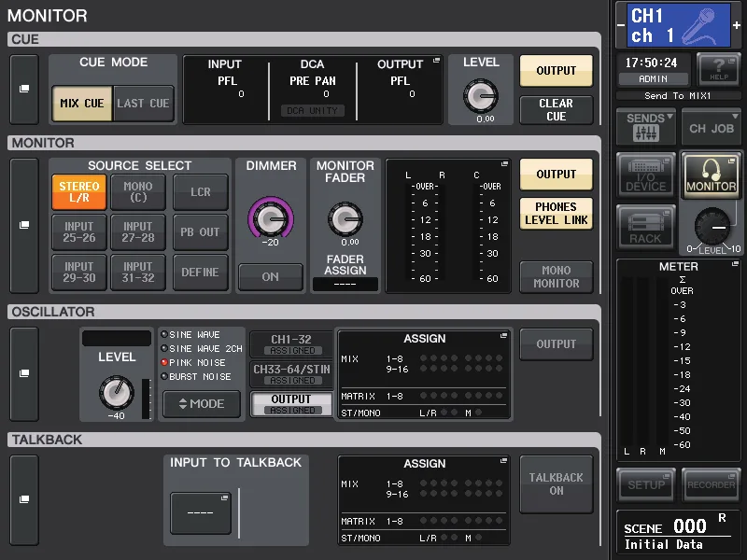This screenshot has width=747, height=560.
Task: Open the I/O DEVICE screen
Action: coord(646,175)
